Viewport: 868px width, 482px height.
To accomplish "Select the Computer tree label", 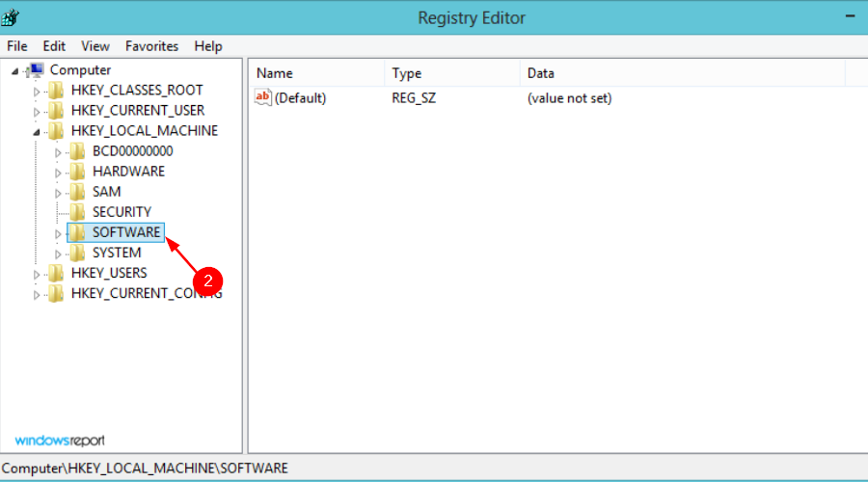I will (80, 70).
